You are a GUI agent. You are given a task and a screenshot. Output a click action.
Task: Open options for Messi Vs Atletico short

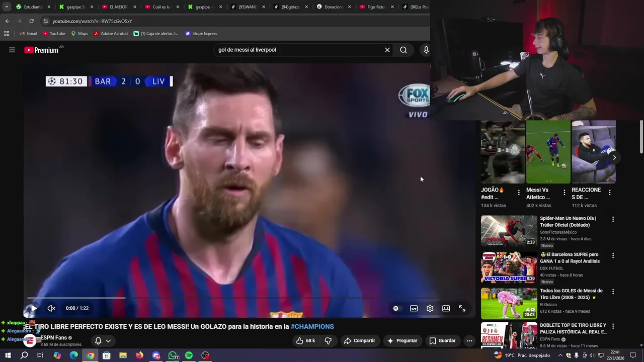(564, 192)
